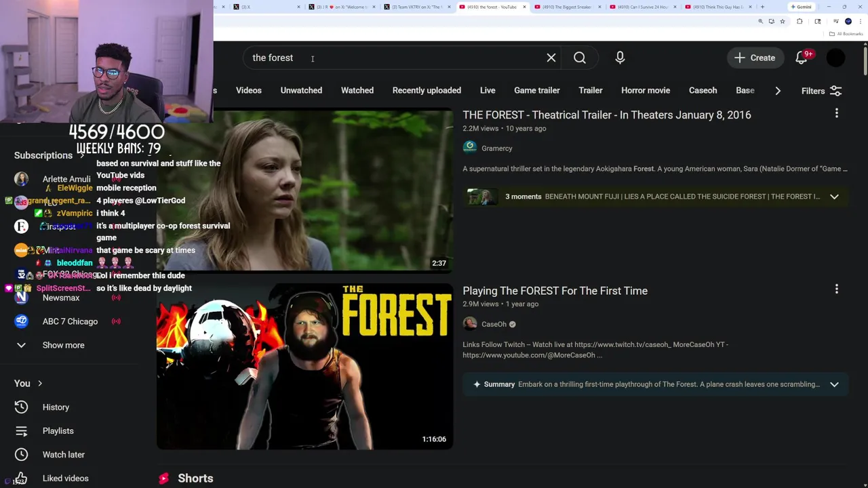
Task: Click the Gramercy channel avatar
Action: [x=470, y=148]
